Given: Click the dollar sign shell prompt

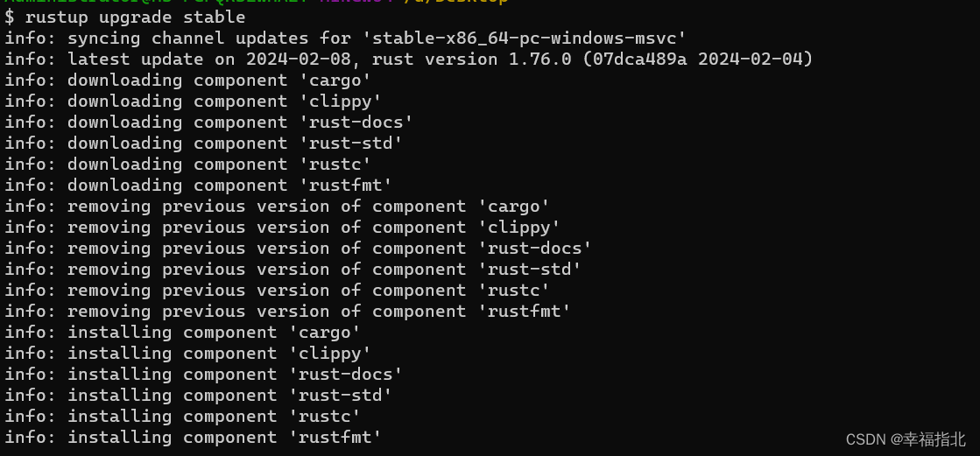Looking at the screenshot, I should [x=10, y=18].
